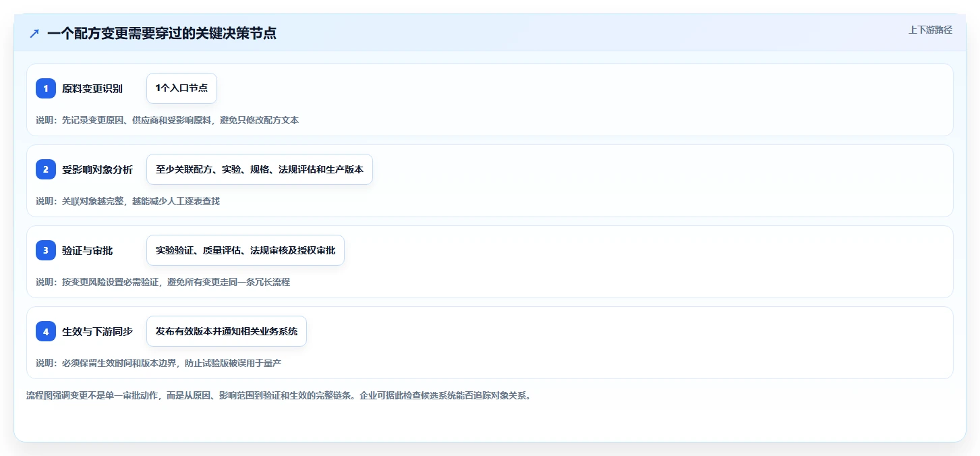
Task: Click the arrow icon beside the header title
Action: coord(34,33)
